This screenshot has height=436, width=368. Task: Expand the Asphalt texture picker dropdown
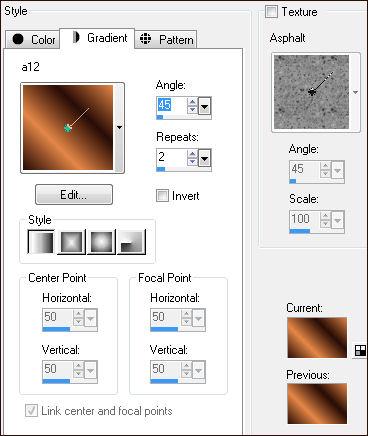click(x=355, y=92)
